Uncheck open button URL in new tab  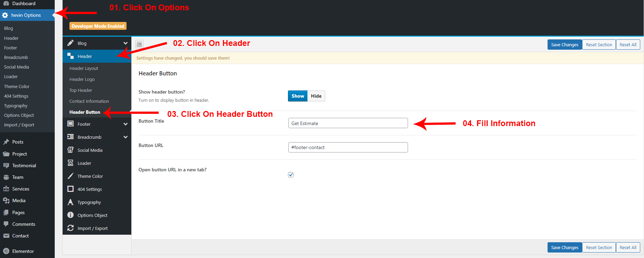click(291, 175)
